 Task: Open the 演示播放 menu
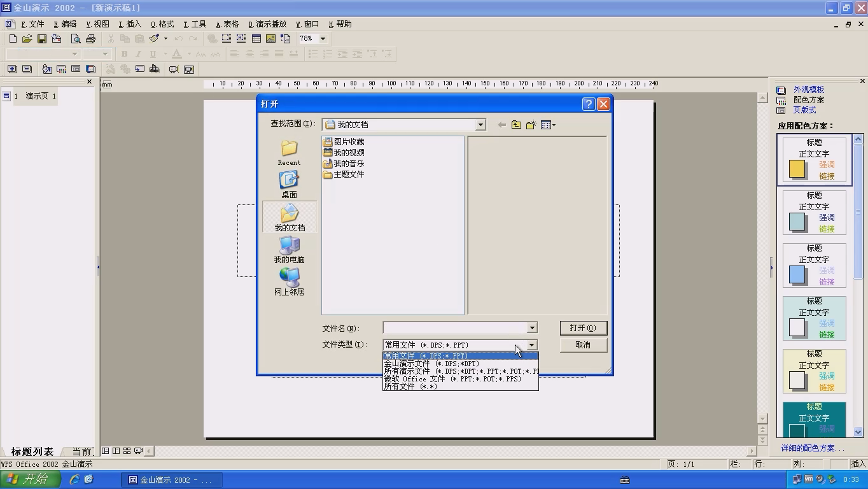[x=267, y=24]
